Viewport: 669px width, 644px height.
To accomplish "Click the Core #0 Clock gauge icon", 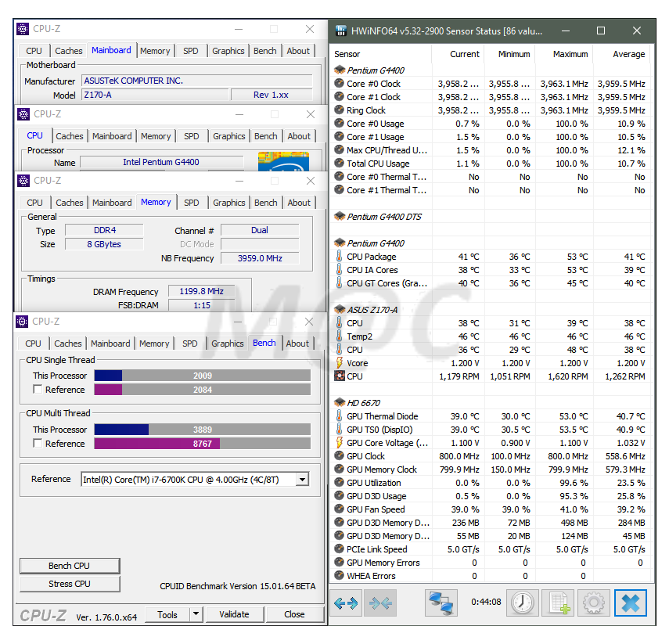I will point(339,83).
